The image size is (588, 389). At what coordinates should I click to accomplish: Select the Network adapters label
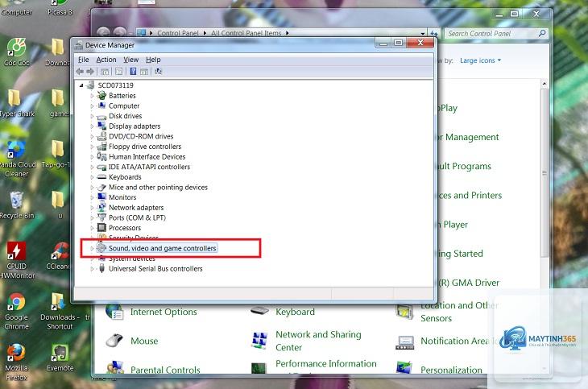136,208
